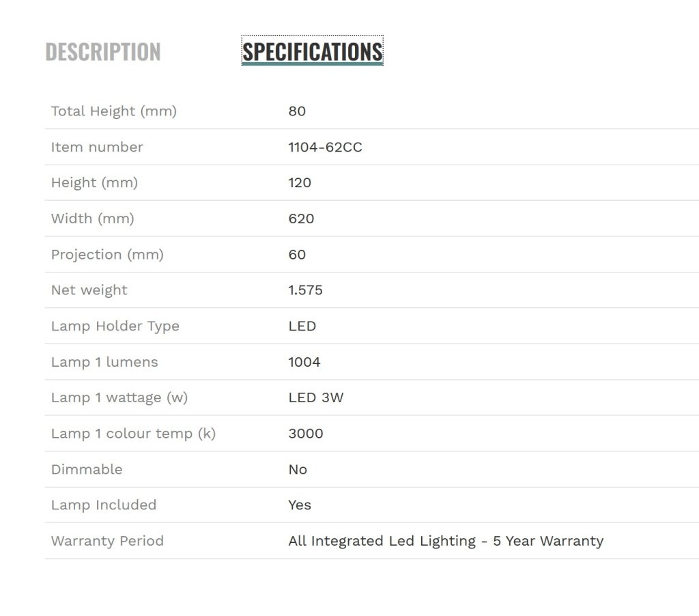
Task: Click the Width (mm) label
Action: click(x=92, y=219)
